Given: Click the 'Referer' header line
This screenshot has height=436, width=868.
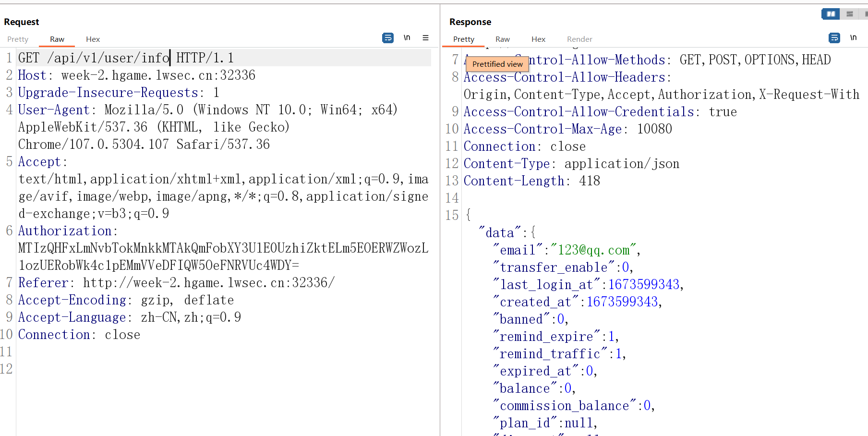Looking at the screenshot, I should tap(176, 283).
